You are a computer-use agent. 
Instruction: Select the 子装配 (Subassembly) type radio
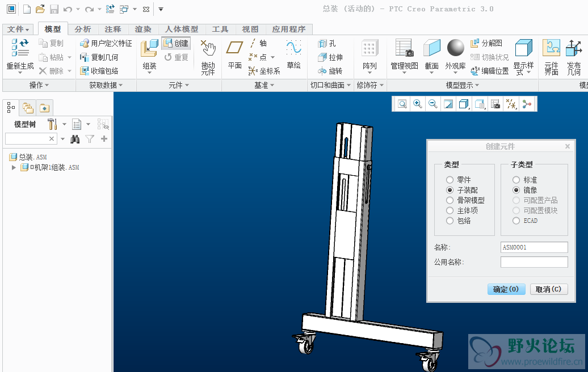[x=450, y=190]
